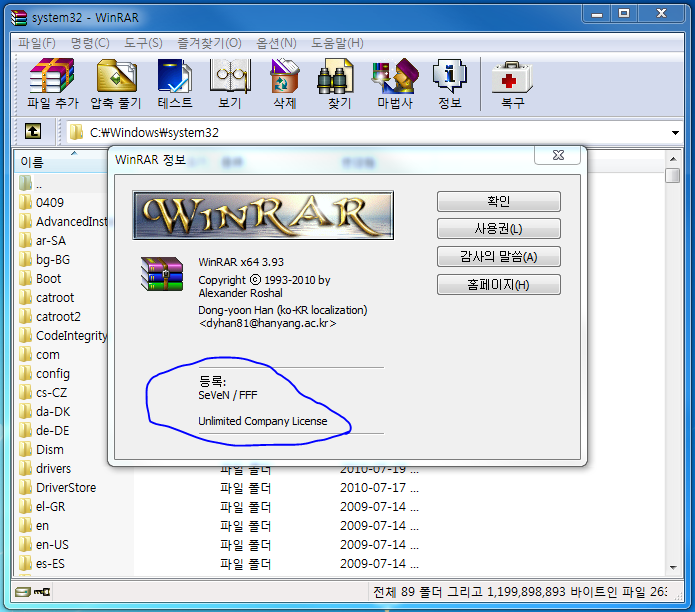Click the 복구 (Repair) first-aid icon

512,83
